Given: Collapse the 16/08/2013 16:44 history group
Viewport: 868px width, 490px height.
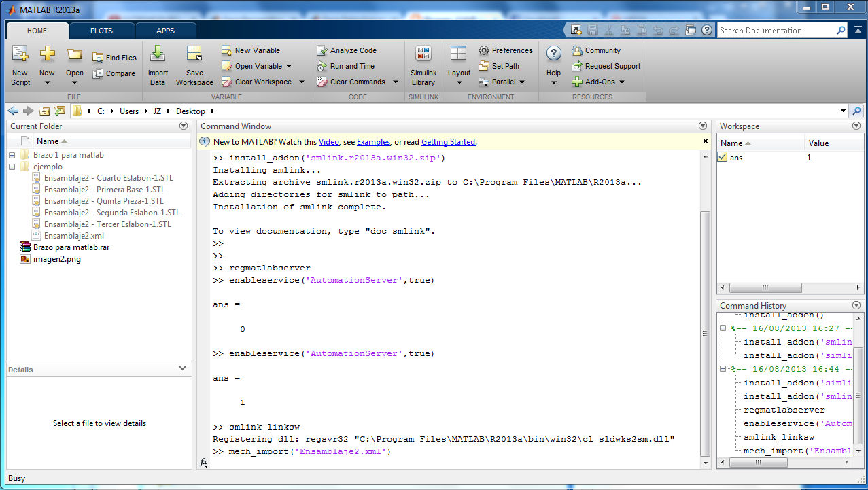Looking at the screenshot, I should [722, 368].
